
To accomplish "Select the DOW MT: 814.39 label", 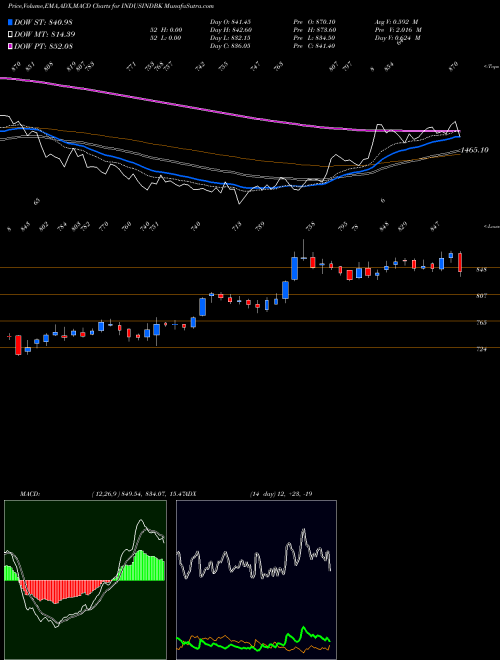I will click(45, 34).
